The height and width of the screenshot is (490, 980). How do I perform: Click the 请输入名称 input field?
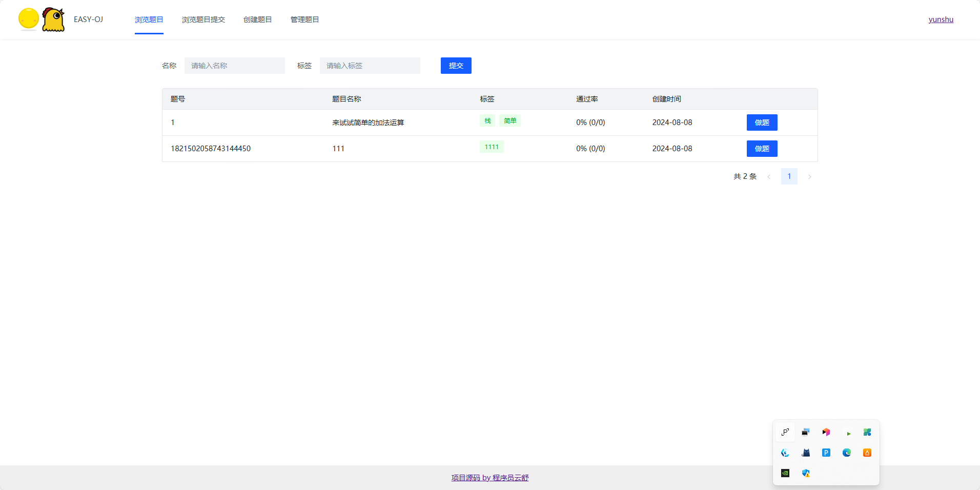pyautogui.click(x=234, y=66)
